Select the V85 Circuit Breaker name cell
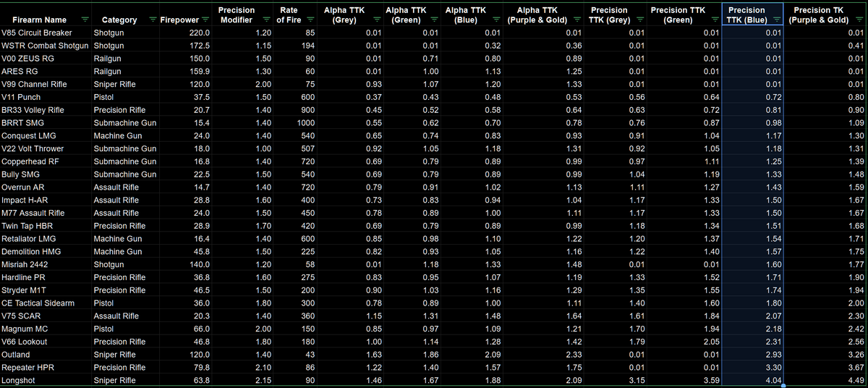The width and height of the screenshot is (868, 388). [x=46, y=33]
